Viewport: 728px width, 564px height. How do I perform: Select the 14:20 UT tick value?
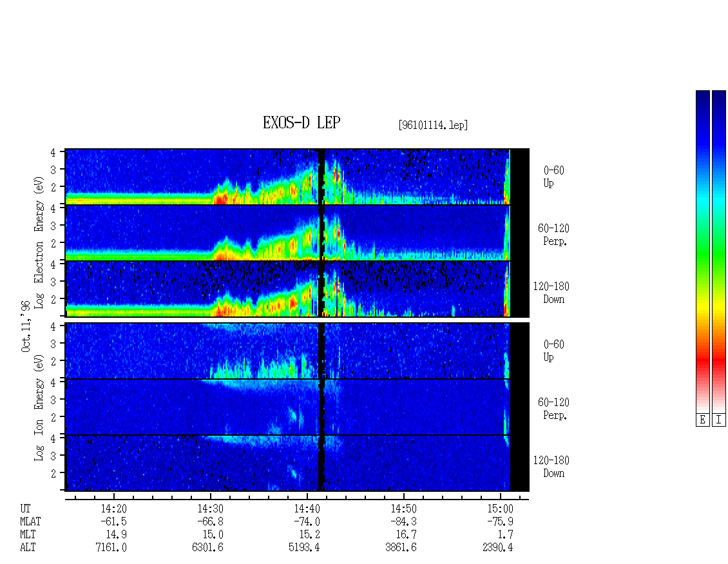pos(114,509)
